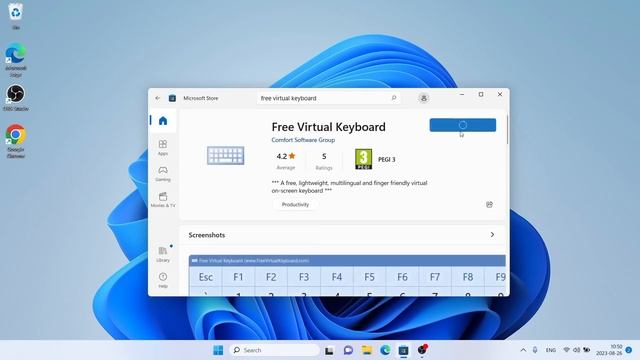Click the Productivity category tag
640x360 pixels.
coord(295,204)
